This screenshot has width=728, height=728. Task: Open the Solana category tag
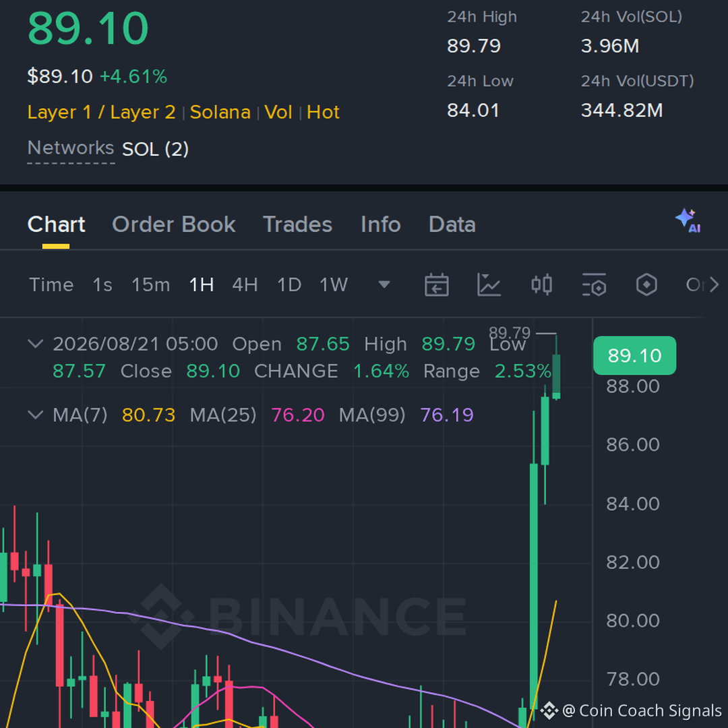[x=220, y=113]
